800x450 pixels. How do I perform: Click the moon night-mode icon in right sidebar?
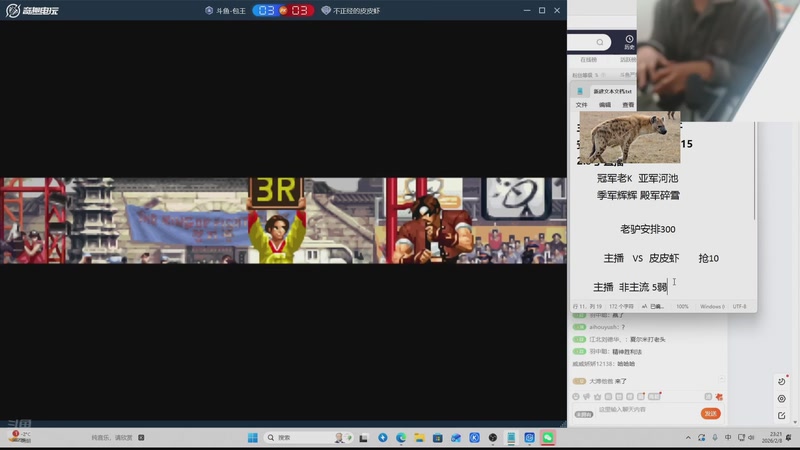(x=782, y=381)
